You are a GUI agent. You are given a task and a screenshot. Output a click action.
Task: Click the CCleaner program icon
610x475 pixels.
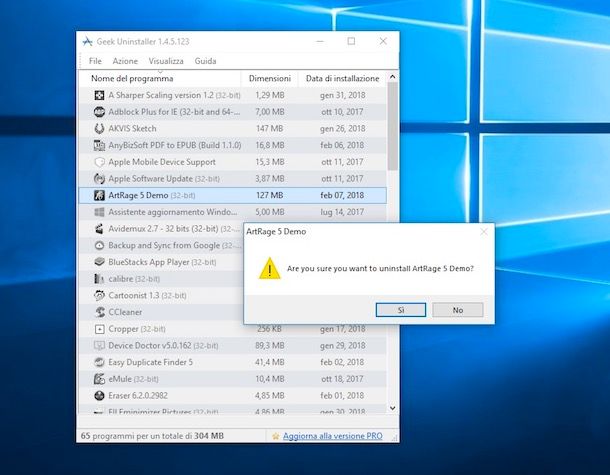click(x=99, y=312)
